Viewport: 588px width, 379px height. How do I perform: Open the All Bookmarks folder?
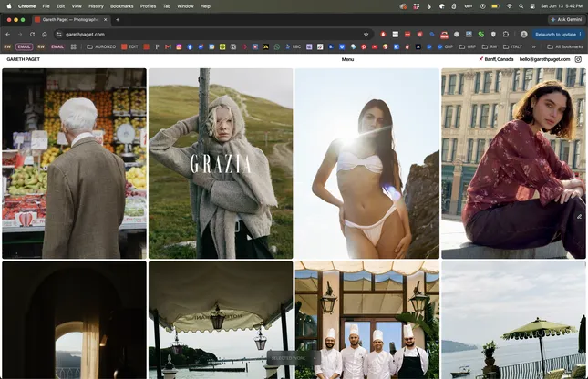tap(565, 46)
